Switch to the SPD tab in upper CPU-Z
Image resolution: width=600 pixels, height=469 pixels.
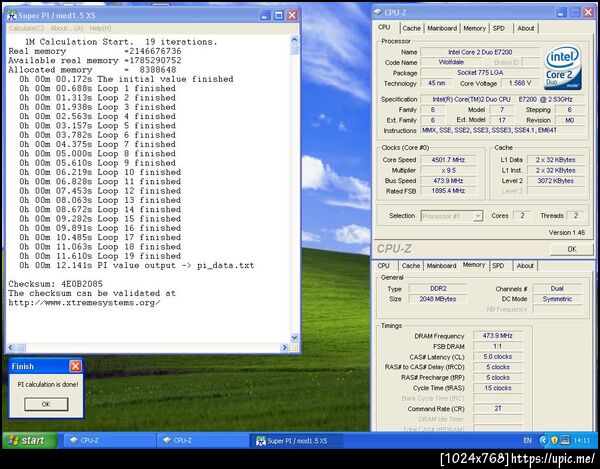coord(499,28)
